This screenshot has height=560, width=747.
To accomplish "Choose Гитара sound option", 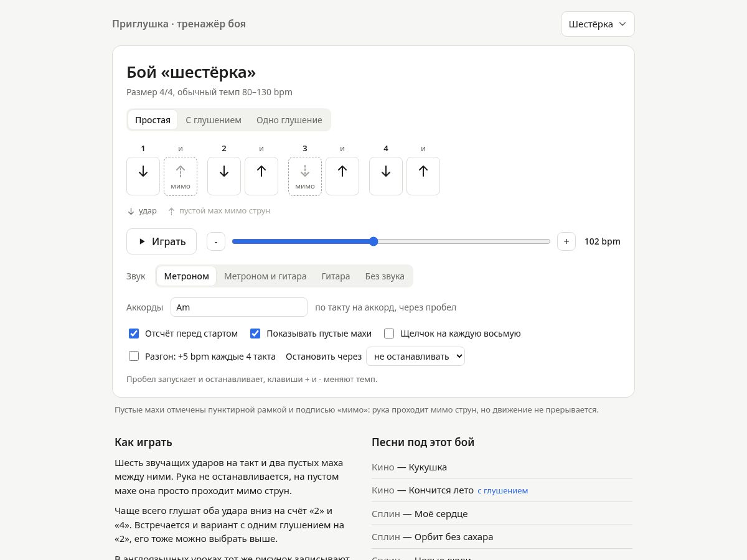I will click(x=336, y=276).
